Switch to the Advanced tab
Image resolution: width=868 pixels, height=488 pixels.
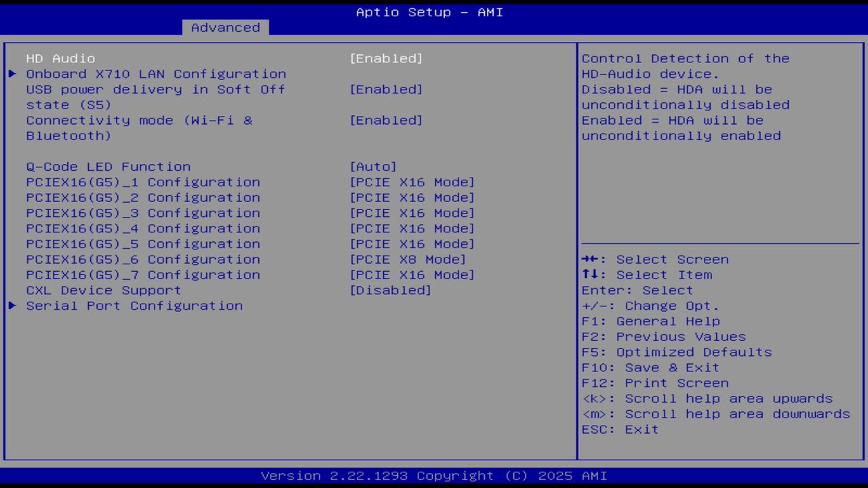point(224,27)
